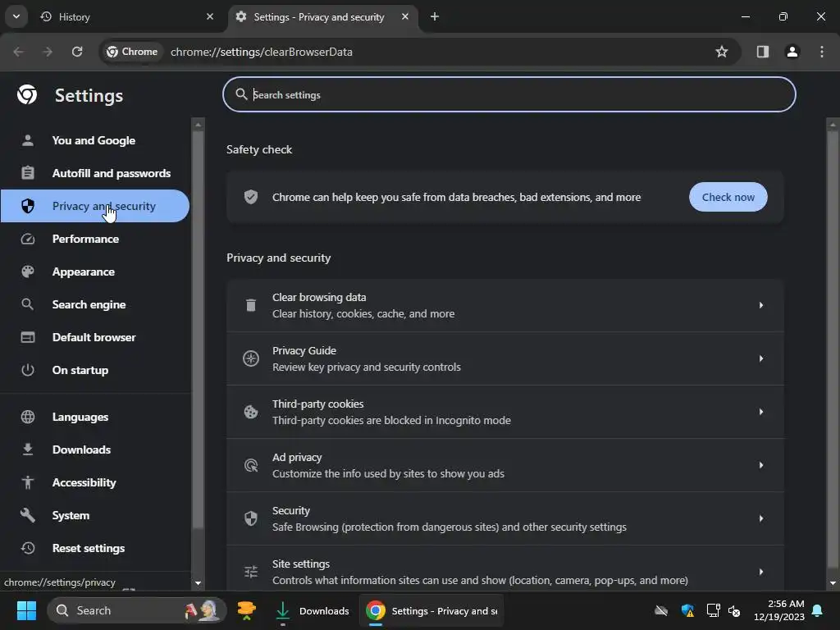
Task: Open a new tab with the plus button
Action: tap(435, 16)
